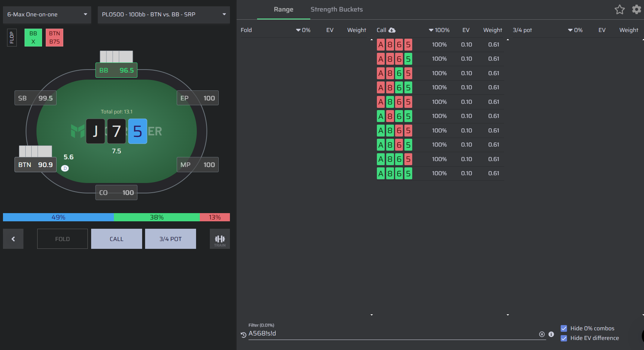
Task: Open the PLO500 BTN vs. BB scenario dropdown
Action: point(164,15)
